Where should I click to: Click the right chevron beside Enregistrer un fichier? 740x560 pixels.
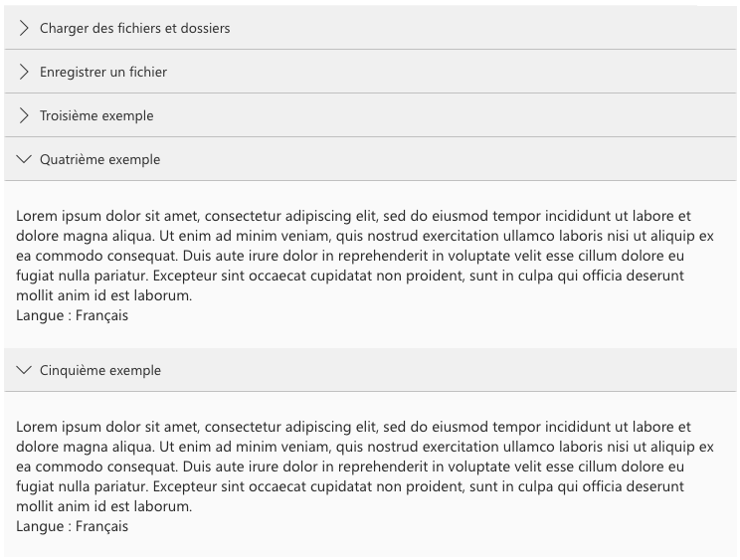click(x=24, y=73)
